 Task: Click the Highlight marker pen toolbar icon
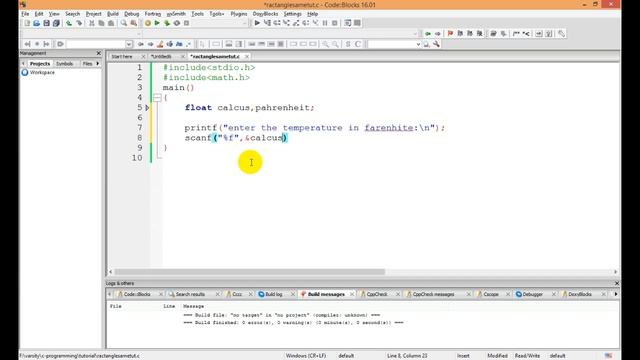[x=160, y=44]
